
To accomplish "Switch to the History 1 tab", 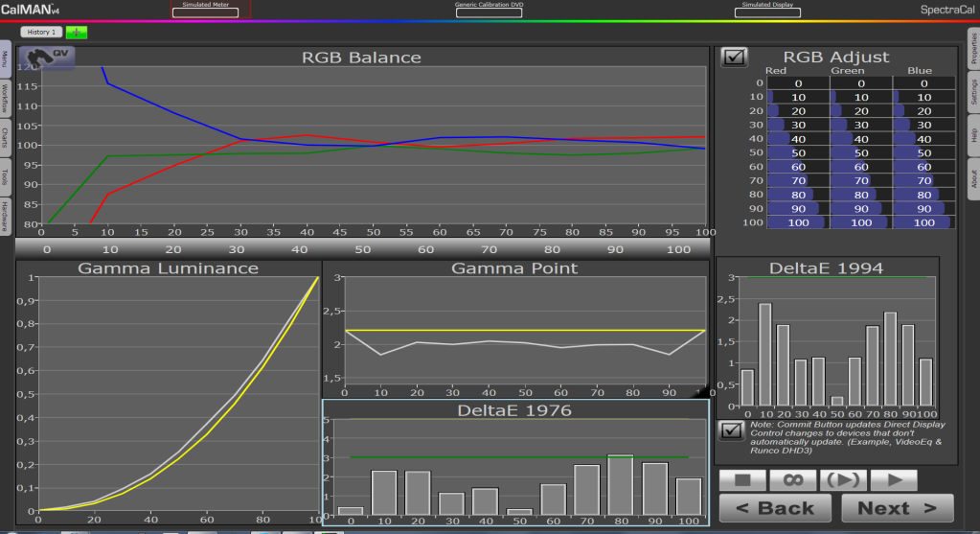I will tap(41, 33).
